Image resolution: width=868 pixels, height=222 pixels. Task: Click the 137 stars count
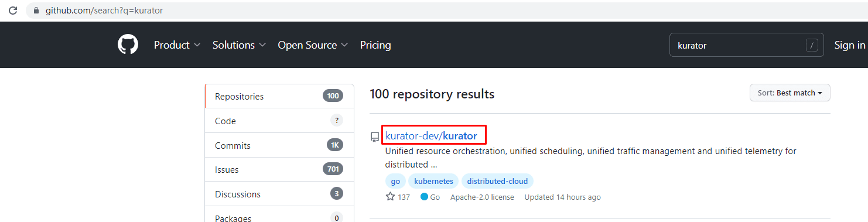(404, 197)
